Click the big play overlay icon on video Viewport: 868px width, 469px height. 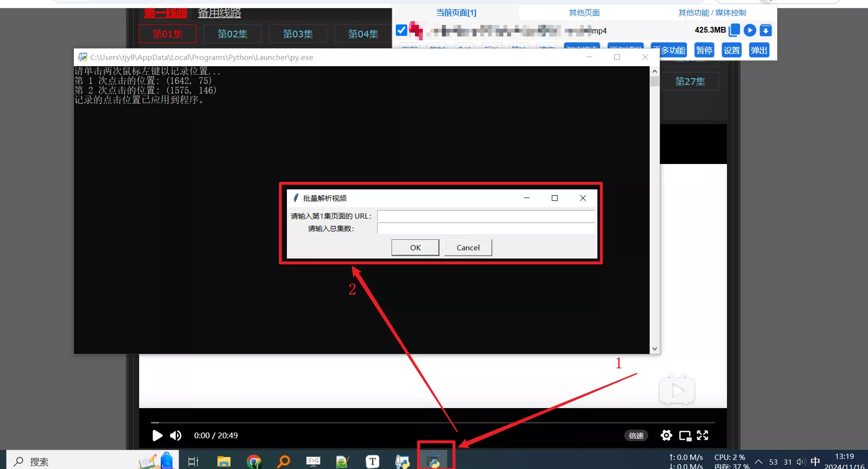tap(677, 390)
